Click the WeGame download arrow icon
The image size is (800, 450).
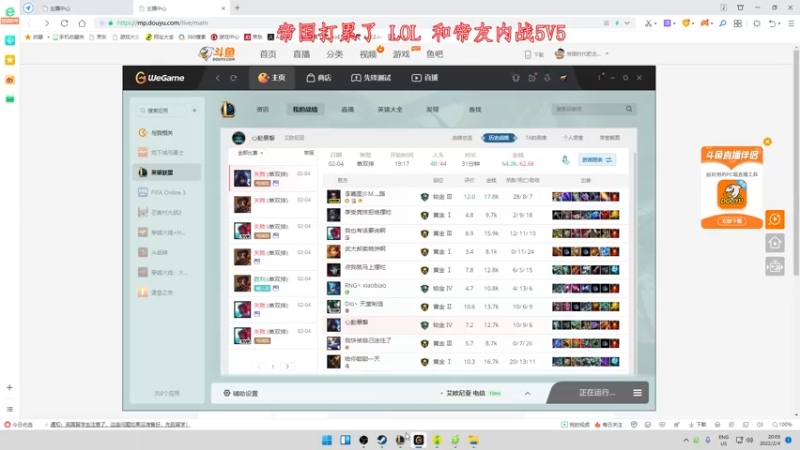pos(547,78)
